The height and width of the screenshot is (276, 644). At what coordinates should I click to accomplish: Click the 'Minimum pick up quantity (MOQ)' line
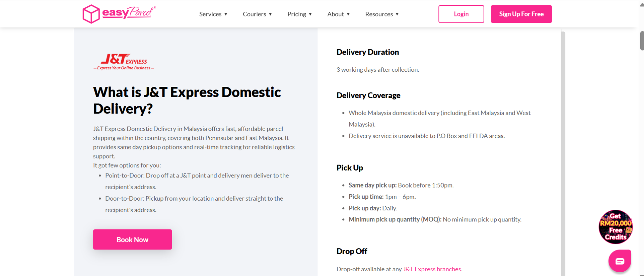point(435,219)
